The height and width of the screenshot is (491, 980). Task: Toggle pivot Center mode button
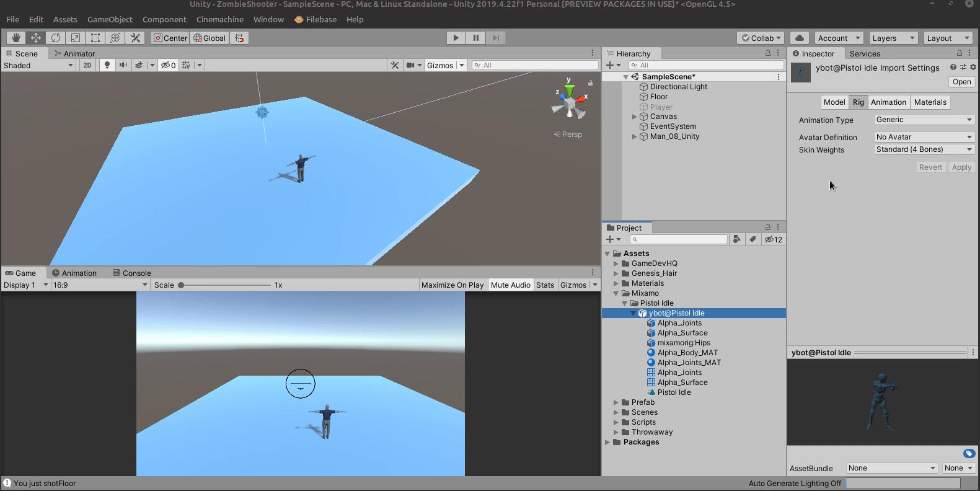click(x=170, y=38)
